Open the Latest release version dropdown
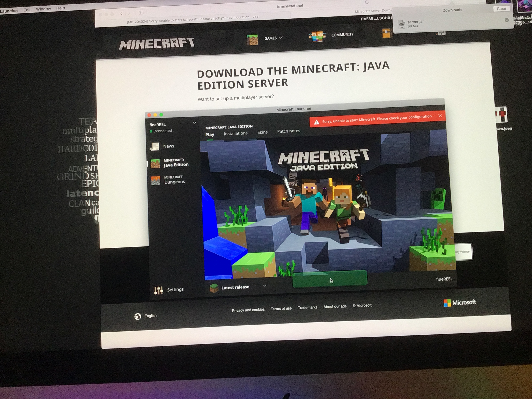 pos(265,286)
